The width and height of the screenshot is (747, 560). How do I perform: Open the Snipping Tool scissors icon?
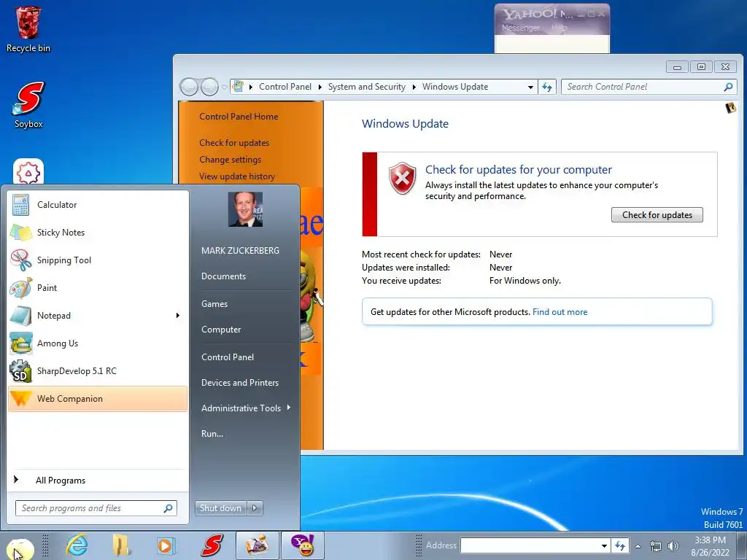click(21, 260)
